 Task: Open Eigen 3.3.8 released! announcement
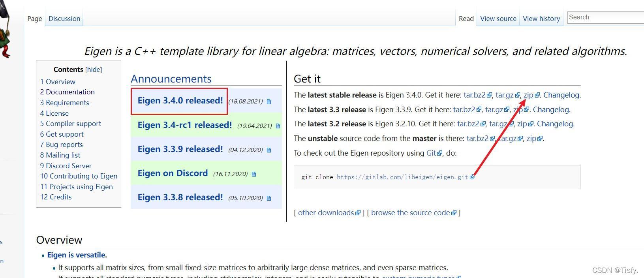click(x=180, y=197)
